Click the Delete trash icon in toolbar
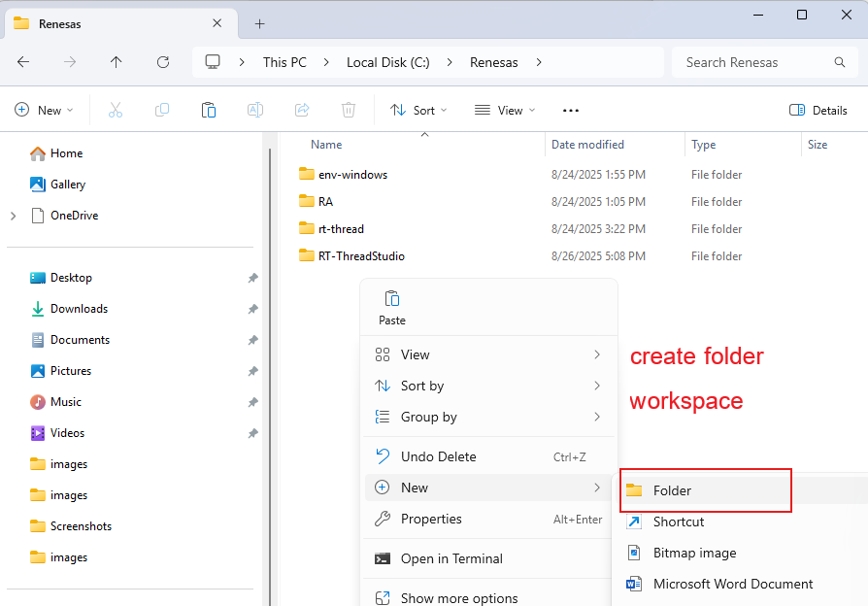 pyautogui.click(x=349, y=110)
